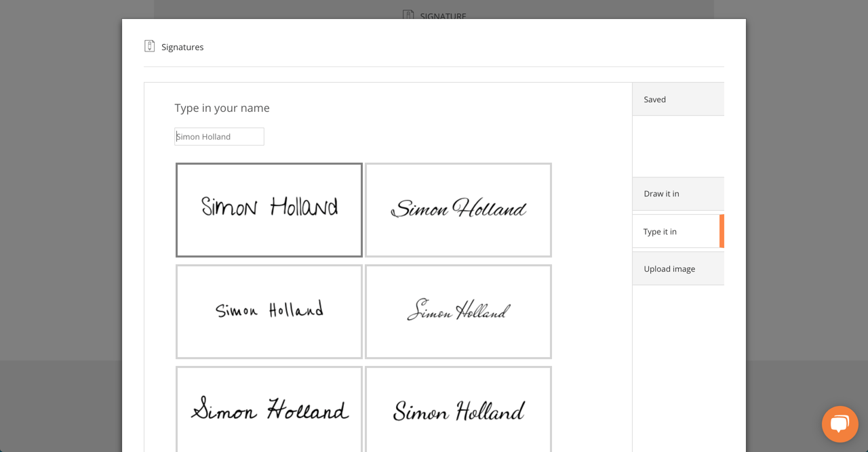Pick the typewriter-style signature middle left
Viewport: 868px width, 452px height.
[269, 311]
